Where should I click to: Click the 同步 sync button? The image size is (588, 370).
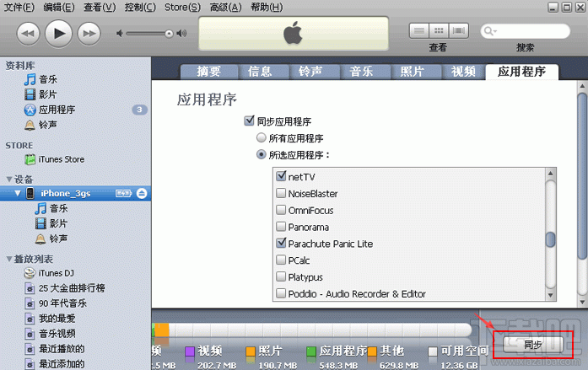point(533,345)
